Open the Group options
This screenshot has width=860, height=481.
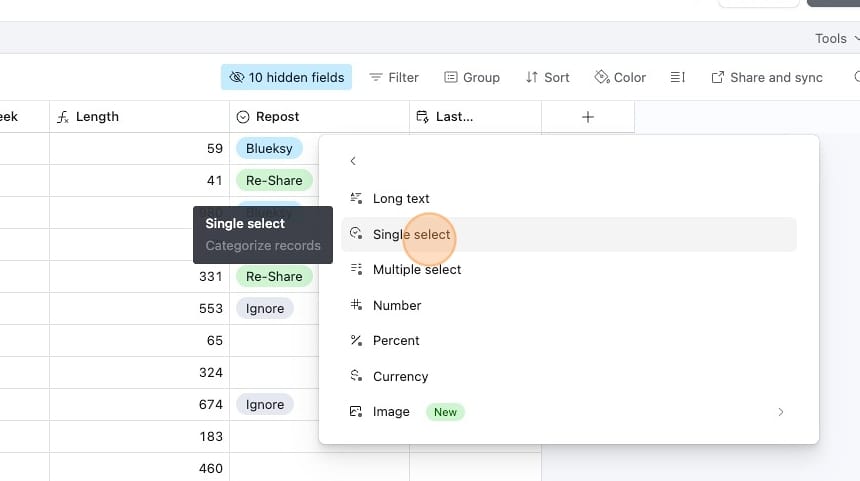(472, 77)
